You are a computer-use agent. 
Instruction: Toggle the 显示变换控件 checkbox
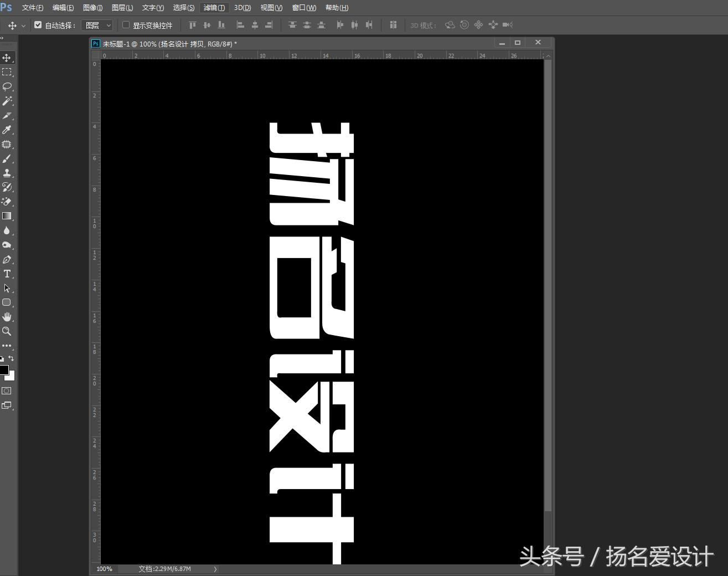(x=126, y=25)
